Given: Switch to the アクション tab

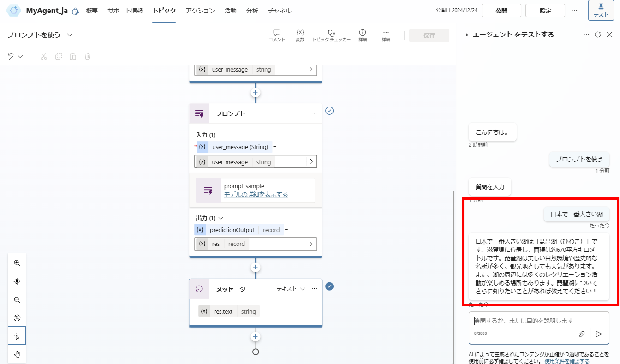Looking at the screenshot, I should pos(200,10).
